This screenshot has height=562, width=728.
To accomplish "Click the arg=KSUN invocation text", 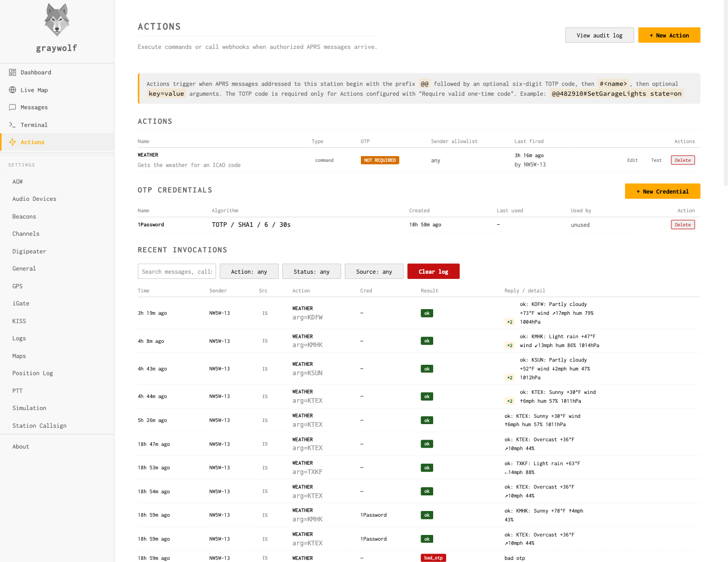I will click(x=307, y=373).
